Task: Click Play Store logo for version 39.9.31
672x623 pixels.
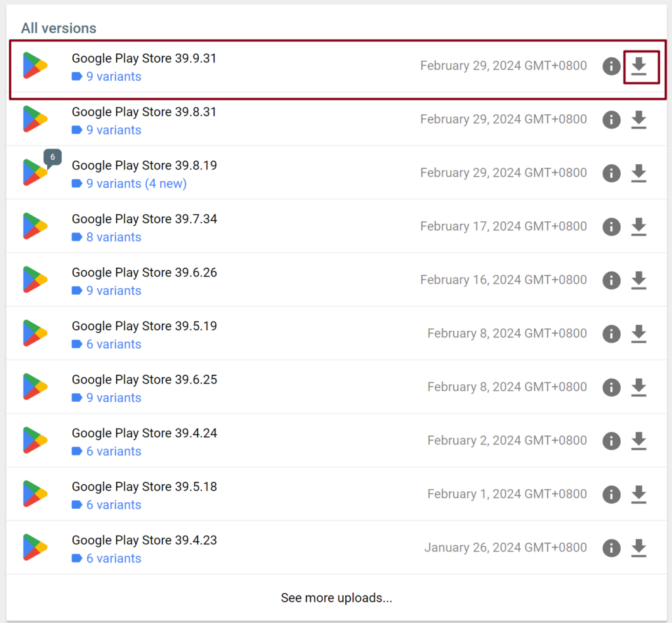Action: tap(35, 66)
